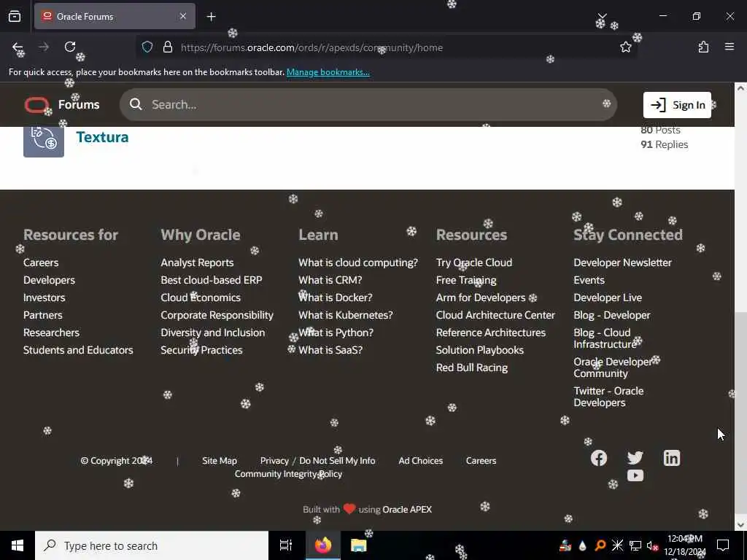Close the Oracle Forums tab
This screenshot has height=560, width=747.
[x=183, y=16]
